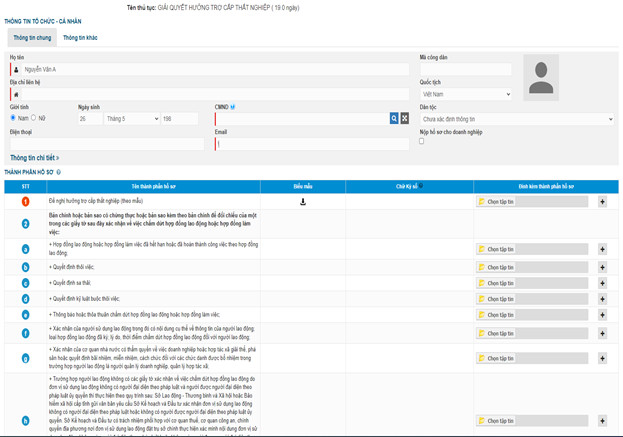This screenshot has height=437, width=623.
Task: Click the birth day field showing 26
Action: [90, 118]
